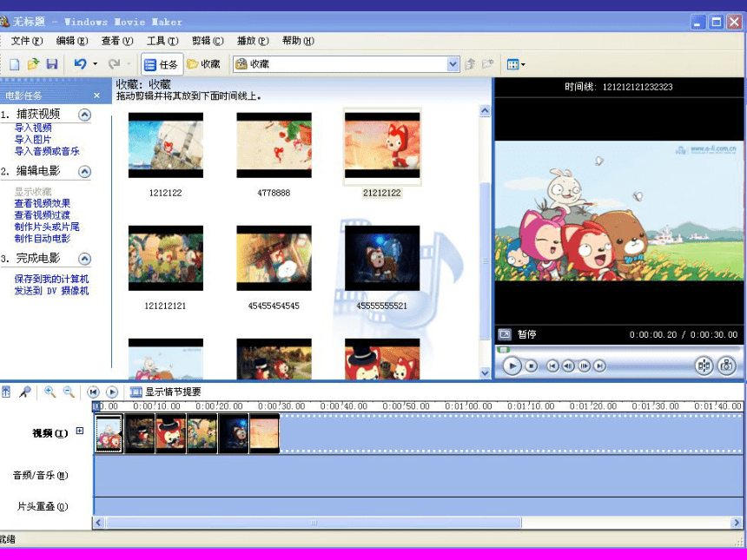Save the project using the floppy disk icon
Screen dimensions: 747x560
(52, 64)
